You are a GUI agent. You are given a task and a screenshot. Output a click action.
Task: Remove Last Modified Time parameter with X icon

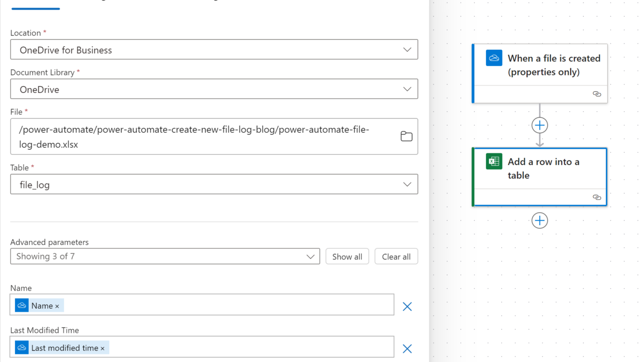(x=407, y=348)
